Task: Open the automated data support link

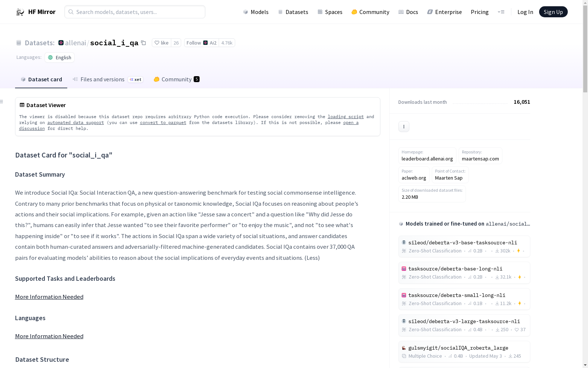Action: (x=76, y=123)
